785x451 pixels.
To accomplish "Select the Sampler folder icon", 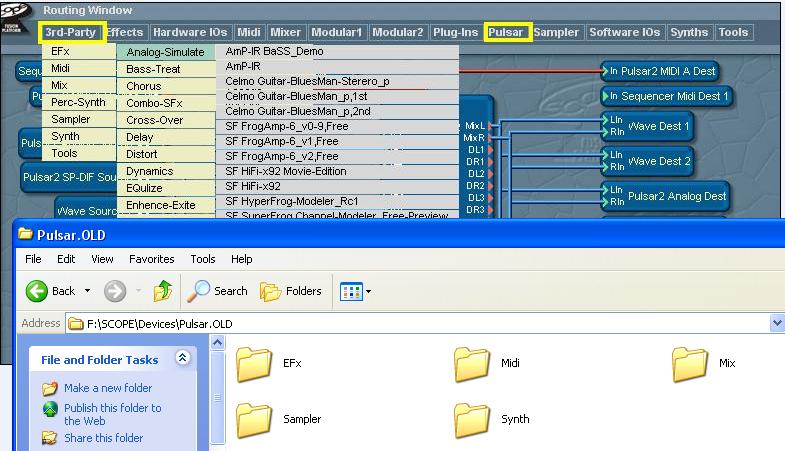I will [x=254, y=420].
